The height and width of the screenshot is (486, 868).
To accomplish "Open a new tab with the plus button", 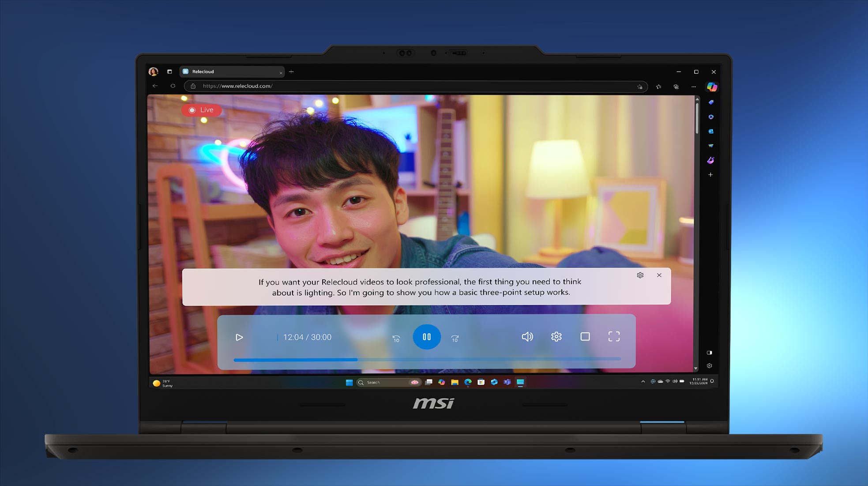I will pos(291,72).
